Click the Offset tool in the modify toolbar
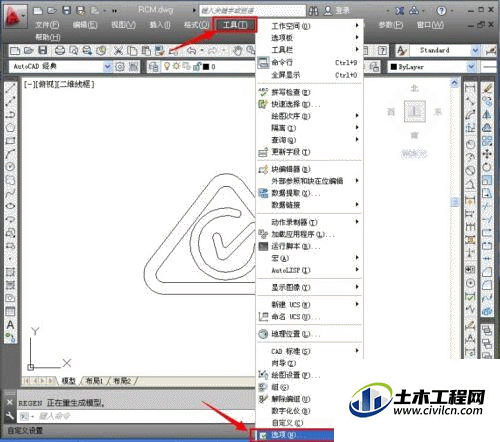Viewport: 500px width, 442px height. 487,127
